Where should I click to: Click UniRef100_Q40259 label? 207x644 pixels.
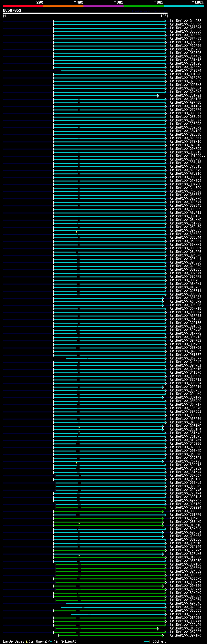pyautogui.click(x=186, y=468)
